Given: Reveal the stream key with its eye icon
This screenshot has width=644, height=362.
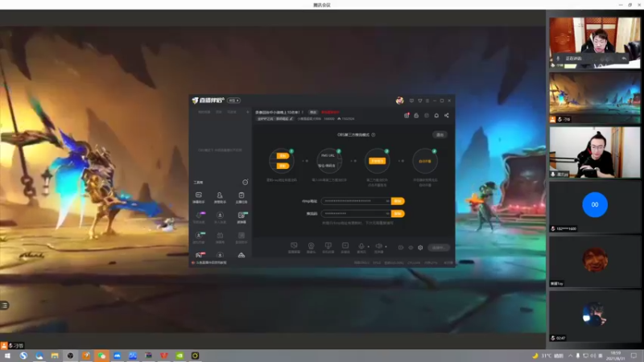Looking at the screenshot, I should [x=387, y=214].
